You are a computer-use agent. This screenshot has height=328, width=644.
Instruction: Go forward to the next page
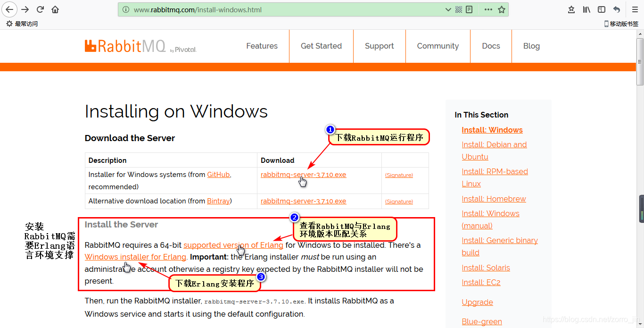click(25, 9)
